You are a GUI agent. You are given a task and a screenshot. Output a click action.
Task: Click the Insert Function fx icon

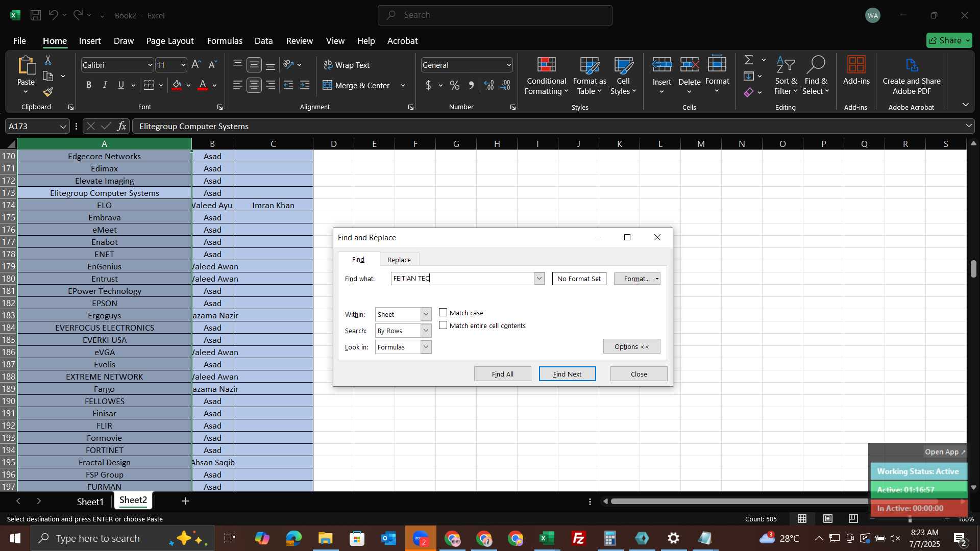click(121, 126)
